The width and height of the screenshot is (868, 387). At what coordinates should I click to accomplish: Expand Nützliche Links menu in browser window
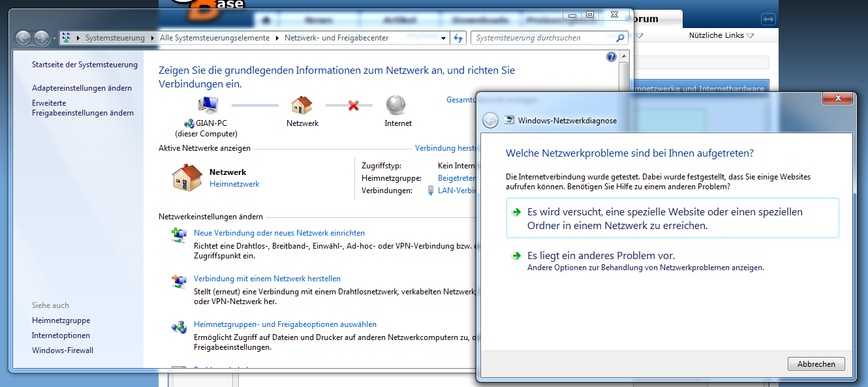coord(751,36)
